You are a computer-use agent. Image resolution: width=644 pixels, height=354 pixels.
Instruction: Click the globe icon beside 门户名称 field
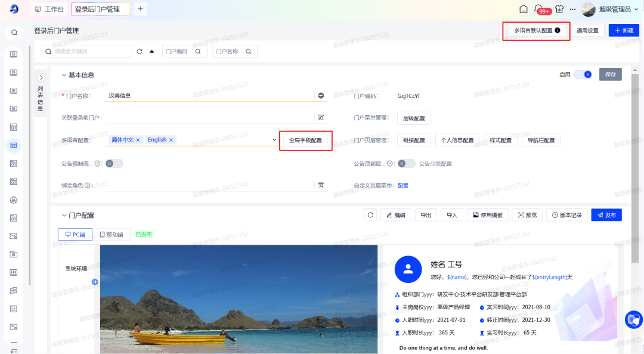coord(321,96)
